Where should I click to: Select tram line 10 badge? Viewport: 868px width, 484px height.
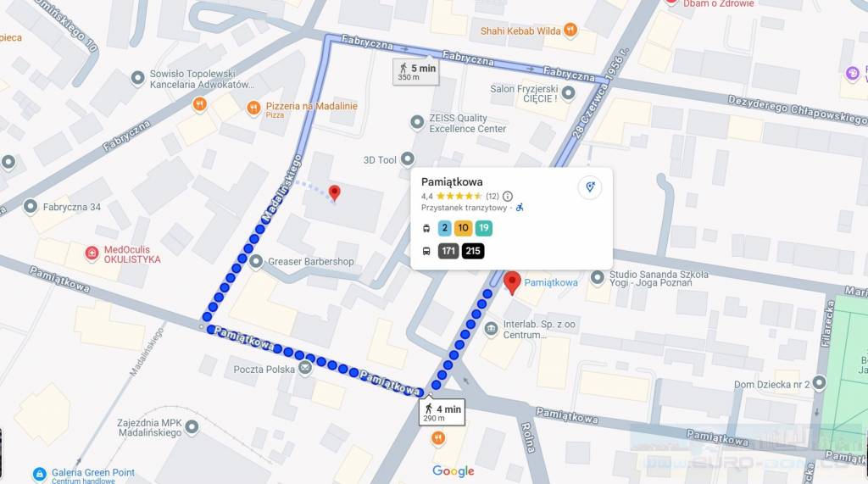[464, 228]
